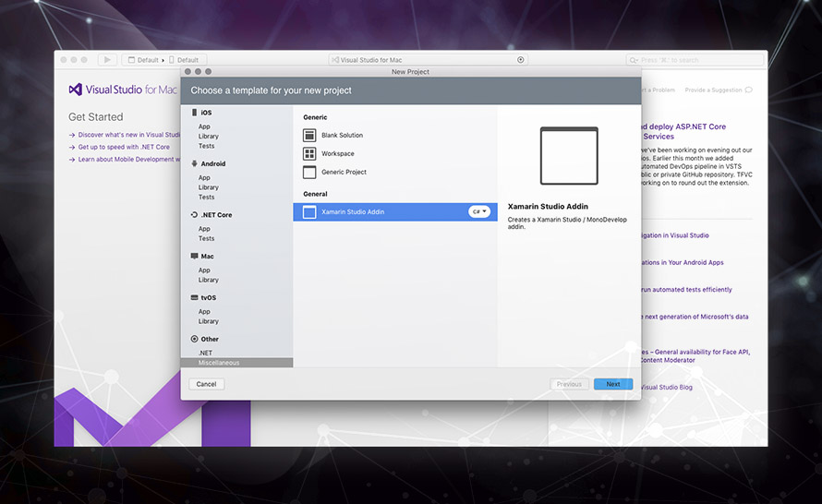Click the Generic Project template icon
This screenshot has width=822, height=504.
pos(309,172)
